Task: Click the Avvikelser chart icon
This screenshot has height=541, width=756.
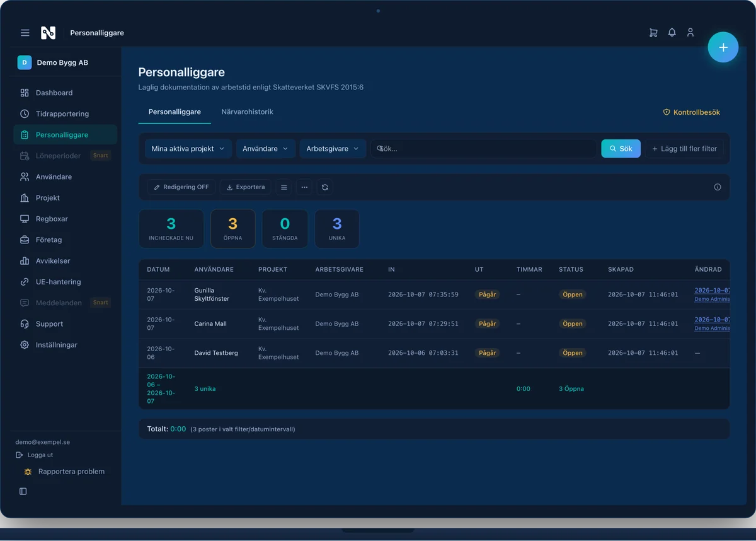Action: point(25,261)
